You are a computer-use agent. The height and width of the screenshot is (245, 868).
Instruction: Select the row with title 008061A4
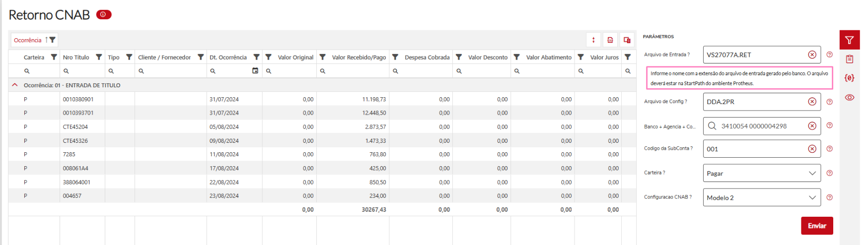pyautogui.click(x=322, y=168)
